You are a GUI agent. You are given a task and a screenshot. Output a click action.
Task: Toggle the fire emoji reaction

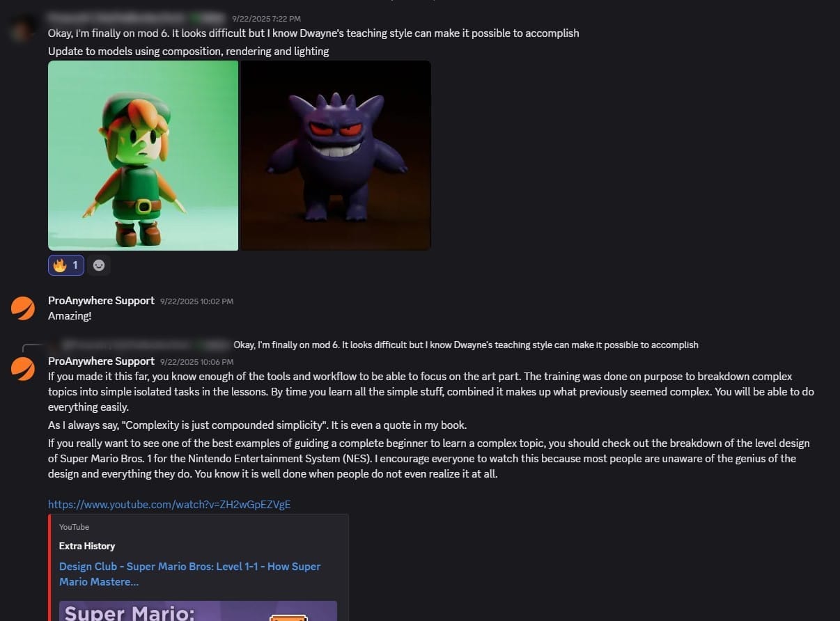tap(66, 265)
